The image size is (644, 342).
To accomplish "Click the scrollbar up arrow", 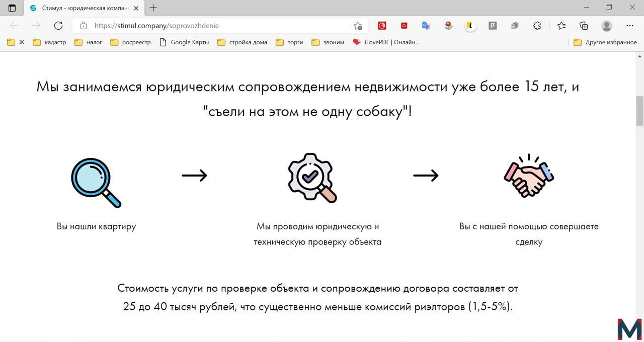I will [x=640, y=56].
